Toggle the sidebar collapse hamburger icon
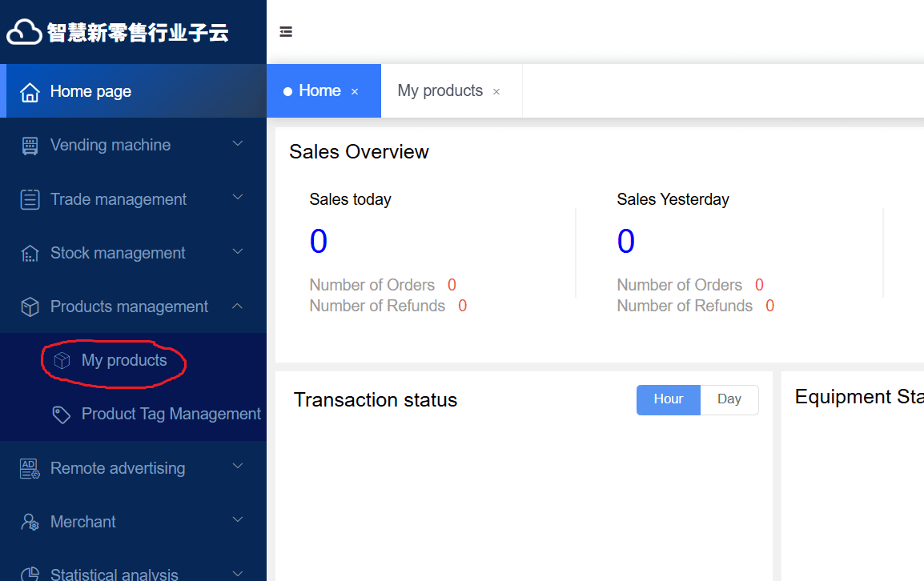This screenshot has height=581, width=924. [x=286, y=32]
